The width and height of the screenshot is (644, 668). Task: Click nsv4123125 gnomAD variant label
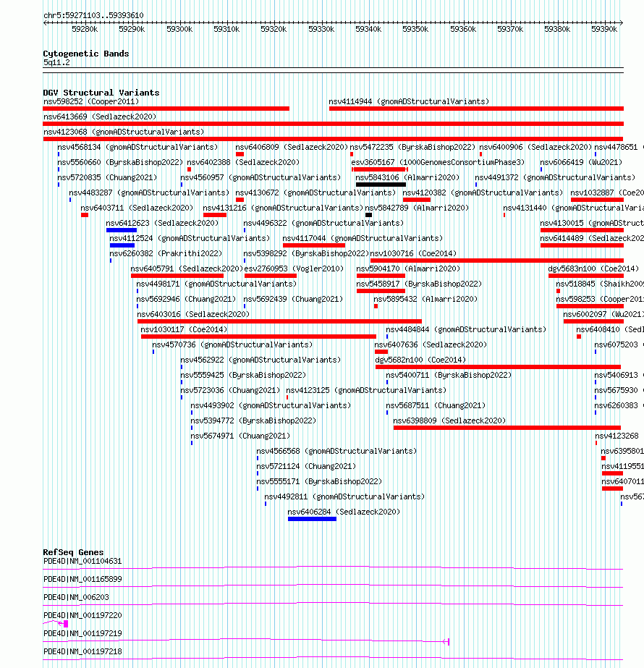pyautogui.click(x=366, y=390)
